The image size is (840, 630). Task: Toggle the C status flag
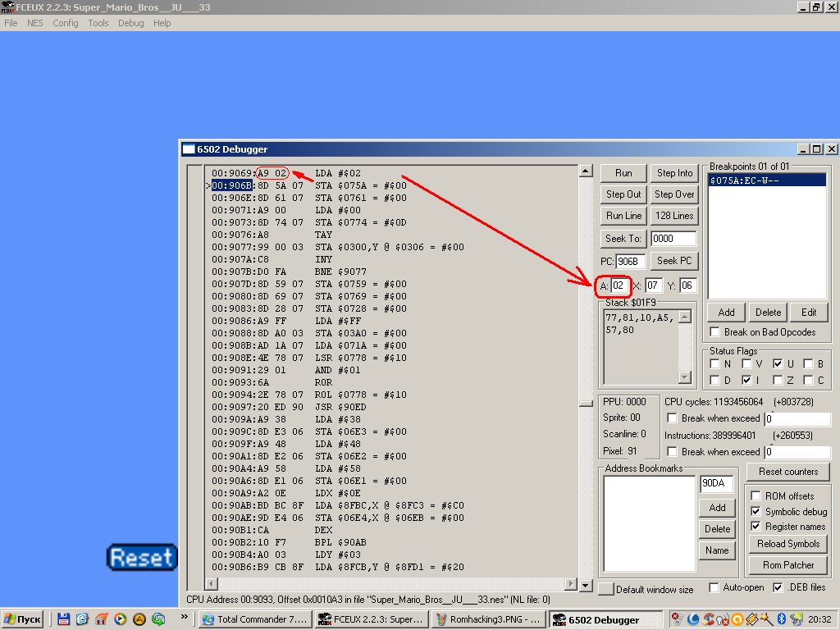pos(808,381)
